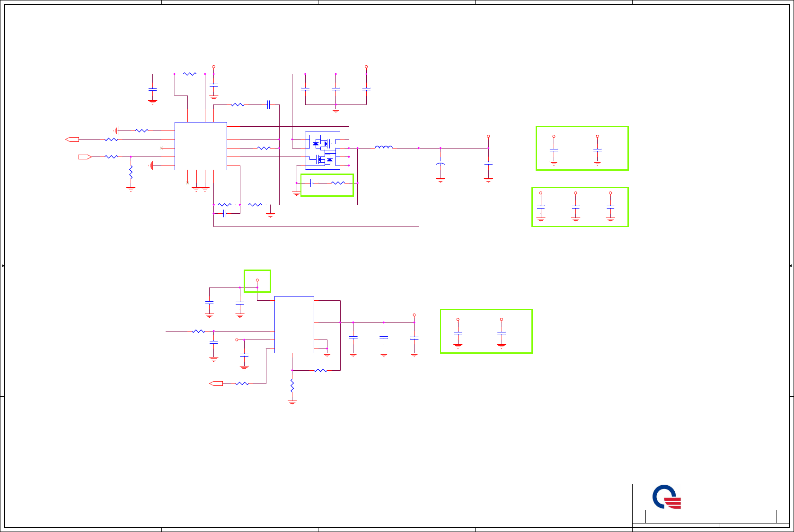The width and height of the screenshot is (794, 532).
Task: Click the power circle inside the small green box
Action: [257, 280]
